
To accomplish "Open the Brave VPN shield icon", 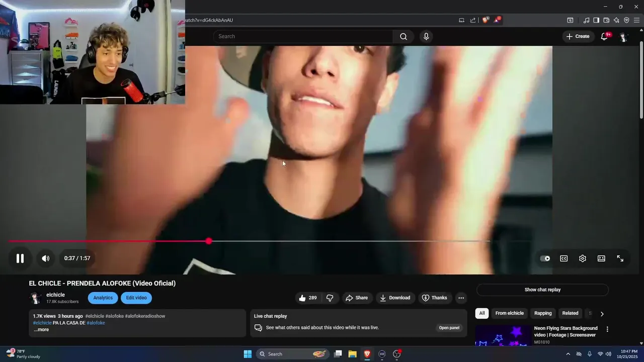I will (626, 20).
